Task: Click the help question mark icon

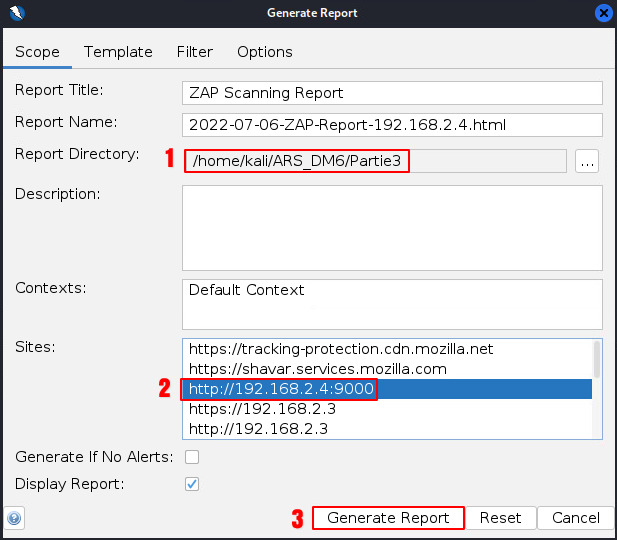Action: pyautogui.click(x=15, y=518)
